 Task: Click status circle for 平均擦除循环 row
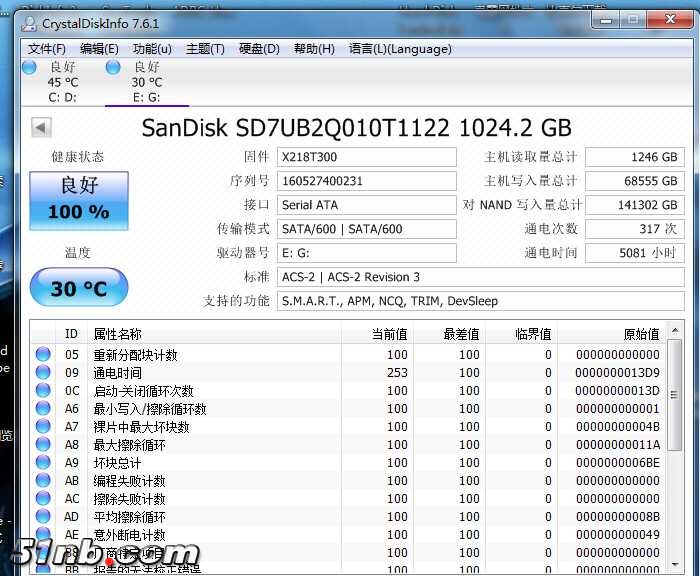click(43, 517)
